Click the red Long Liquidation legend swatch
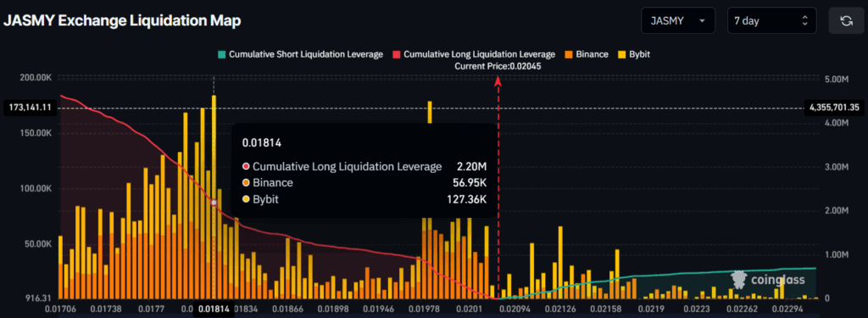 pos(397,55)
